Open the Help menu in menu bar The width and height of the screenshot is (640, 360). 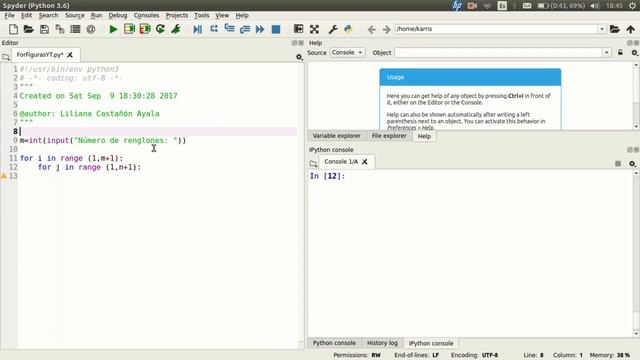coord(242,15)
